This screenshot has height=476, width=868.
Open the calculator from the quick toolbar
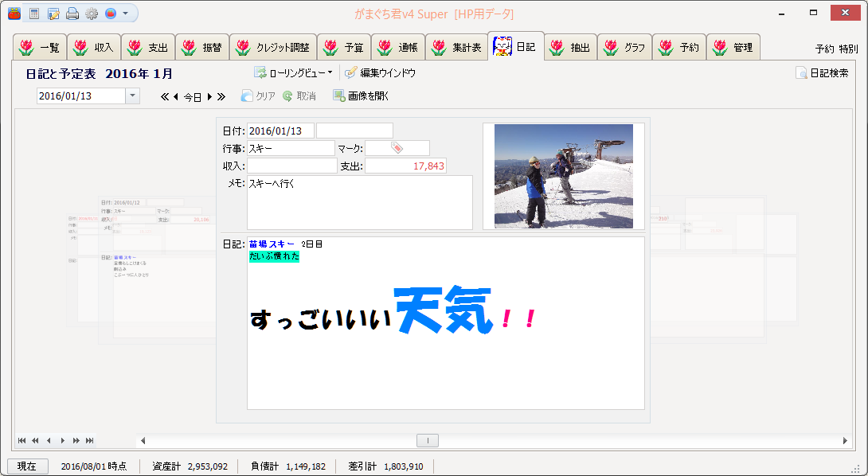34,14
